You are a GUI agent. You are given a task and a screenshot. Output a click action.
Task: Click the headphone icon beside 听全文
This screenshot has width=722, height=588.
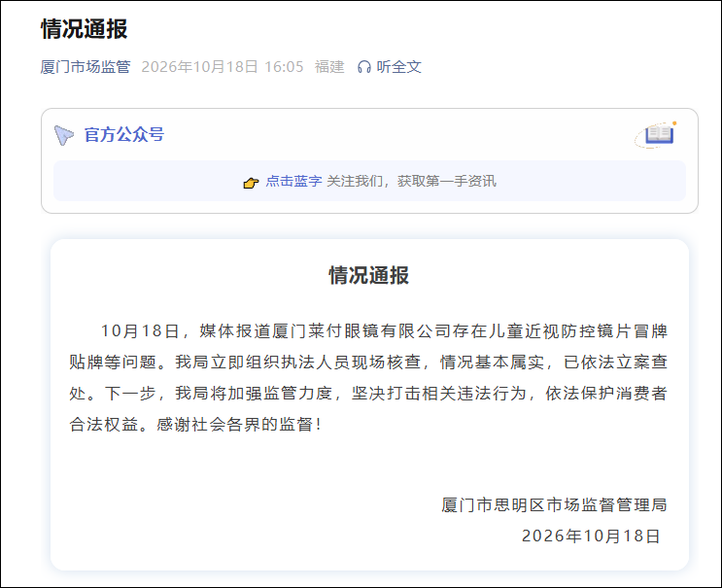(364, 67)
